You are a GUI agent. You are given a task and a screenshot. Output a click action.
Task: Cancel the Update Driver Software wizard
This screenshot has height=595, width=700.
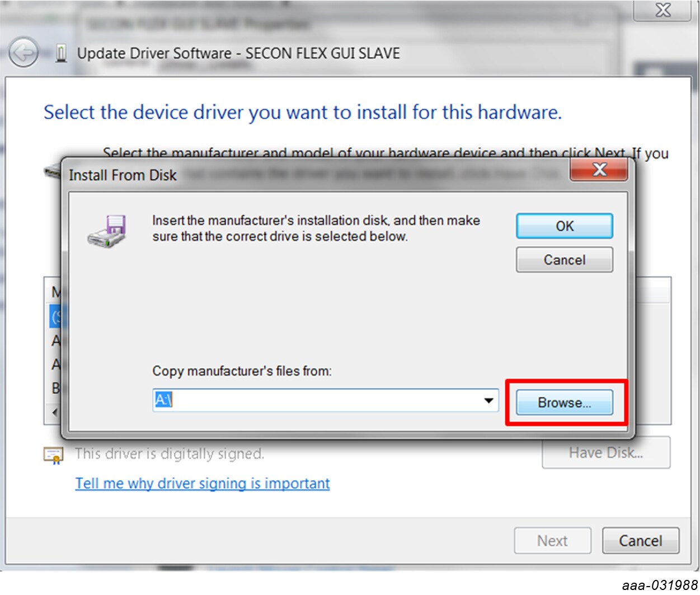click(640, 541)
